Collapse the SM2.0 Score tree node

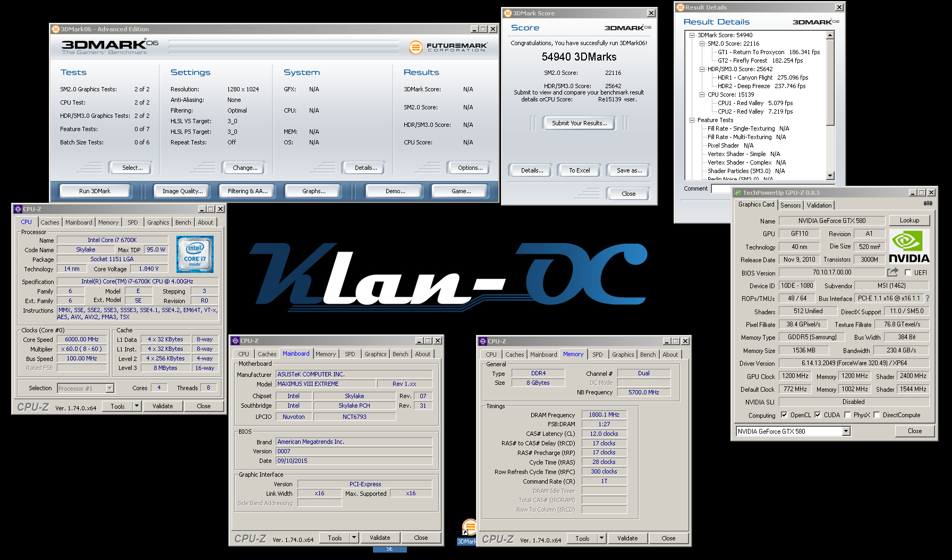pos(702,44)
